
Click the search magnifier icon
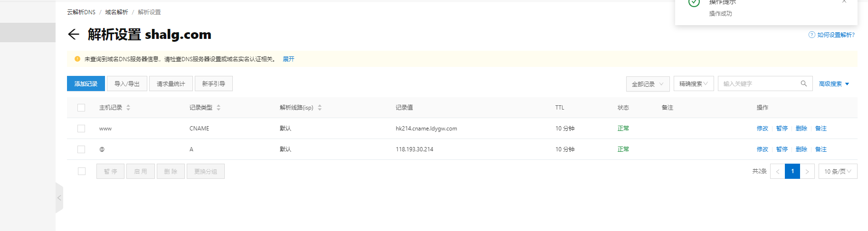[803, 83]
